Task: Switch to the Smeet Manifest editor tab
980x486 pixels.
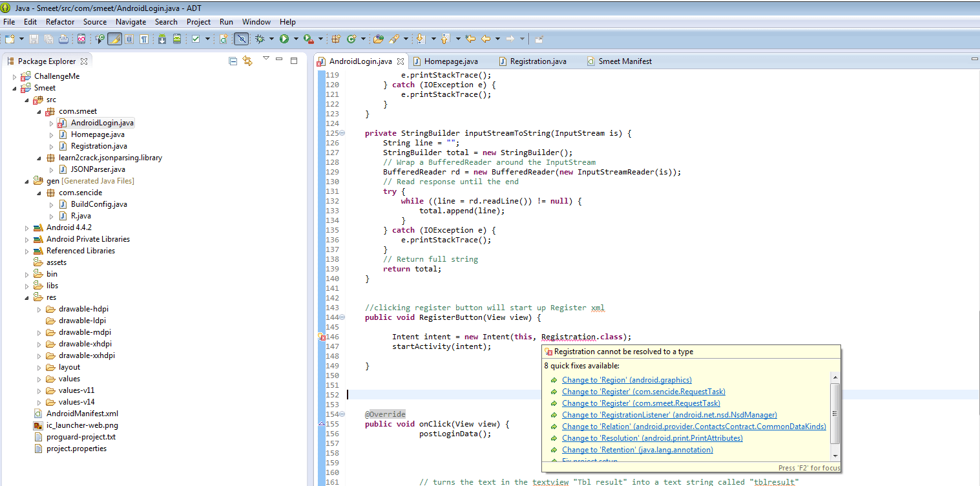Action: click(624, 61)
